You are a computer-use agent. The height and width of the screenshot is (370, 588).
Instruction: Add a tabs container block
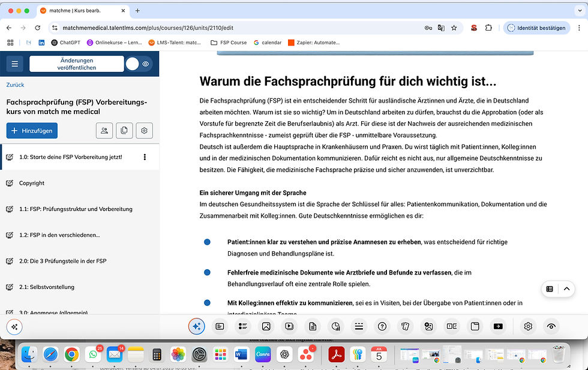pos(475,326)
